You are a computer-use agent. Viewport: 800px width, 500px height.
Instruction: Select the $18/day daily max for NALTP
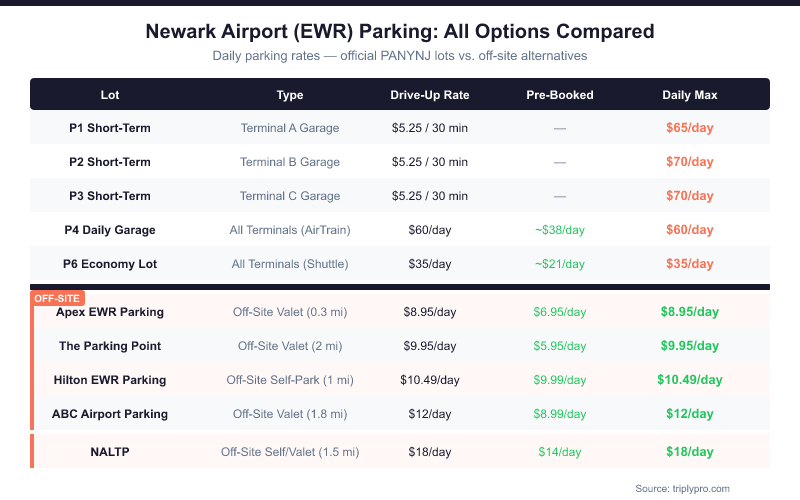(689, 452)
